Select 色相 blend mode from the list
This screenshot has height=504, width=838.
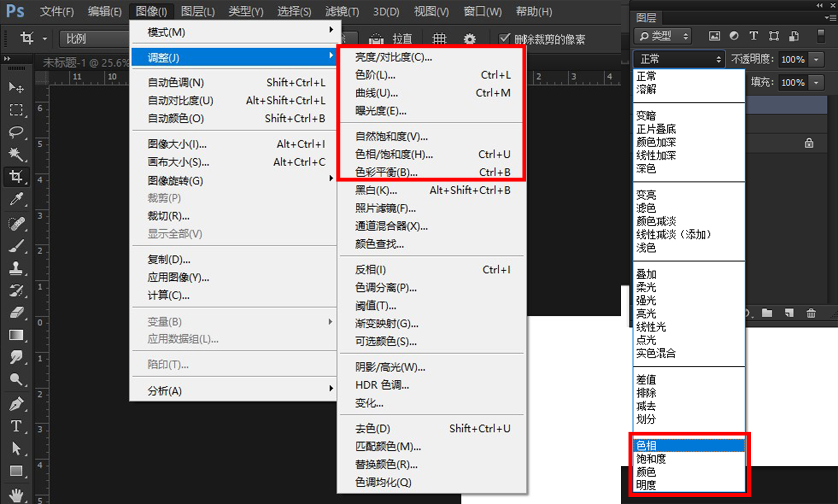[646, 445]
